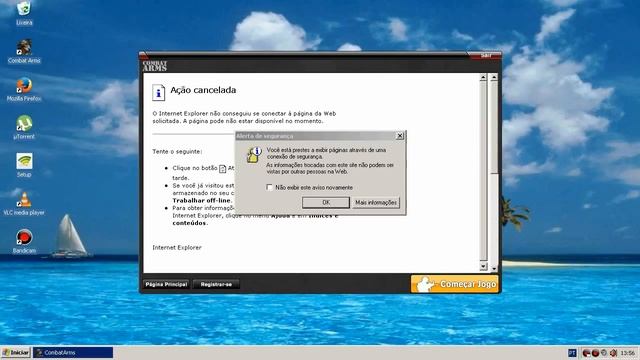640x360 pixels.
Task: Select the CombatArms taskbar button
Action: [x=73, y=353]
